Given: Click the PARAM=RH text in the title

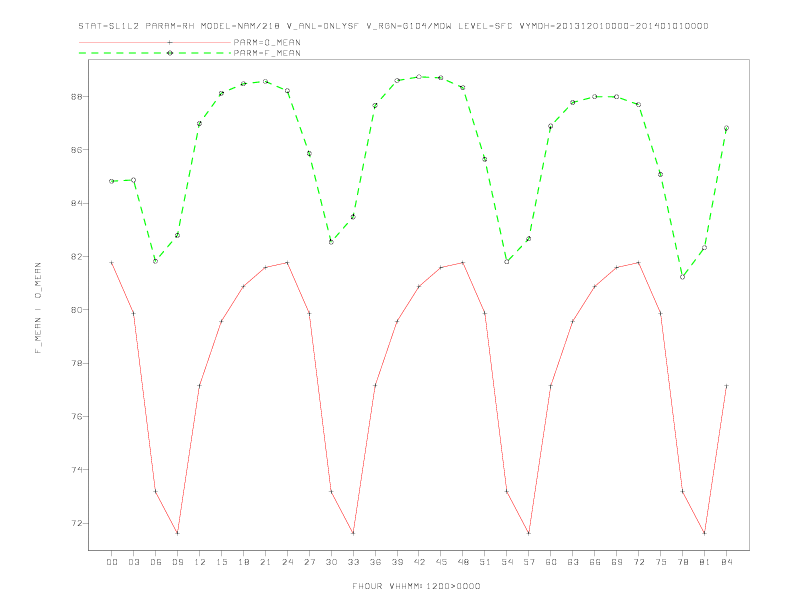Looking at the screenshot, I should [170, 26].
